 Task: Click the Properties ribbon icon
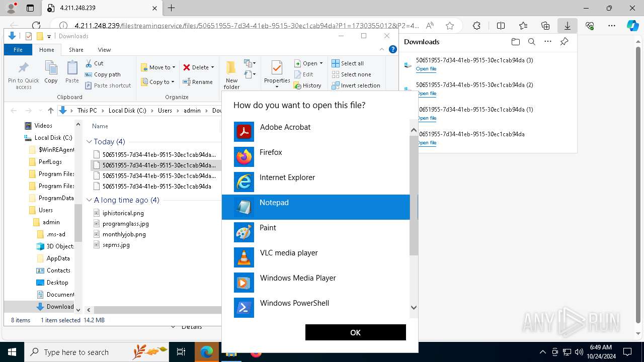coord(277,74)
